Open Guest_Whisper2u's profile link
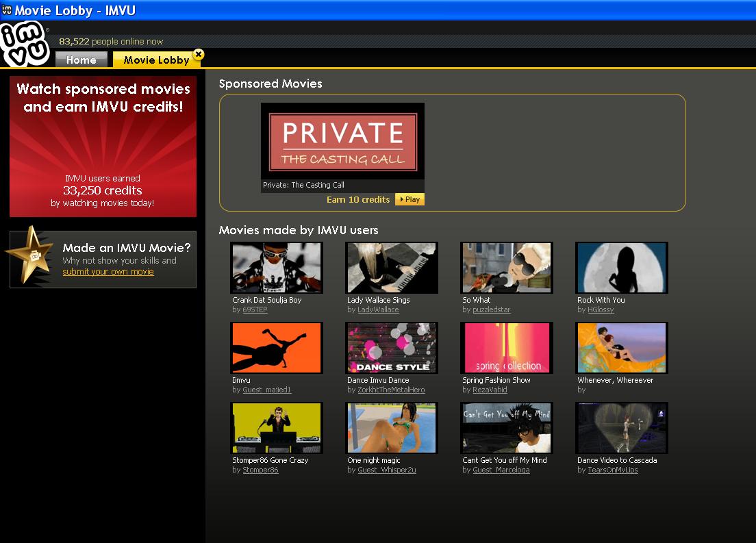Image resolution: width=756 pixels, height=543 pixels. (x=387, y=470)
